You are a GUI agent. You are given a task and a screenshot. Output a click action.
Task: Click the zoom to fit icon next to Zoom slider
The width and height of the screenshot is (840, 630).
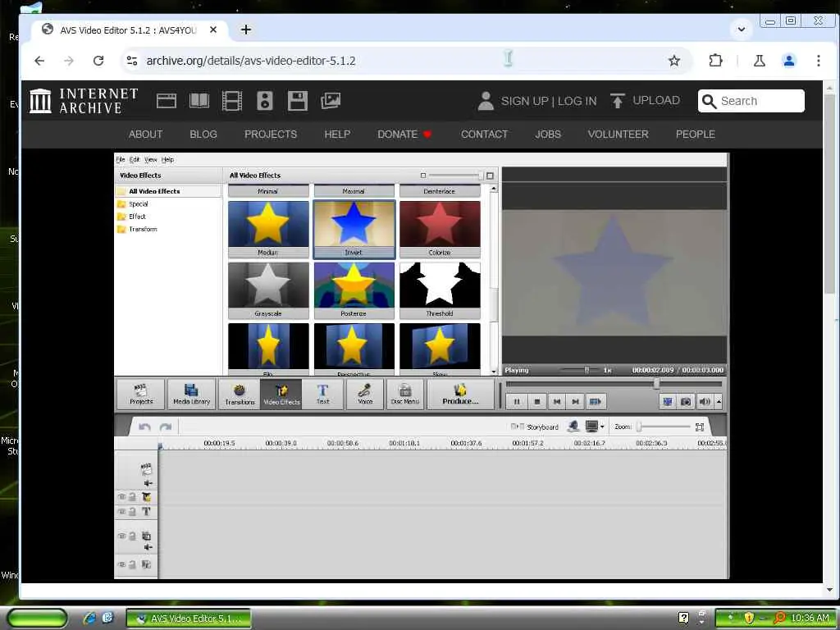[x=699, y=427]
